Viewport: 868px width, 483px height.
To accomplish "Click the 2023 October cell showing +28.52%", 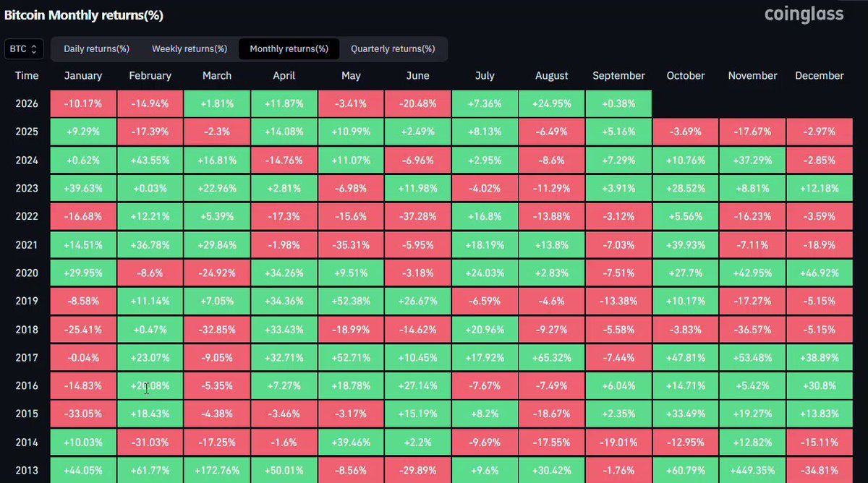I will pos(686,188).
